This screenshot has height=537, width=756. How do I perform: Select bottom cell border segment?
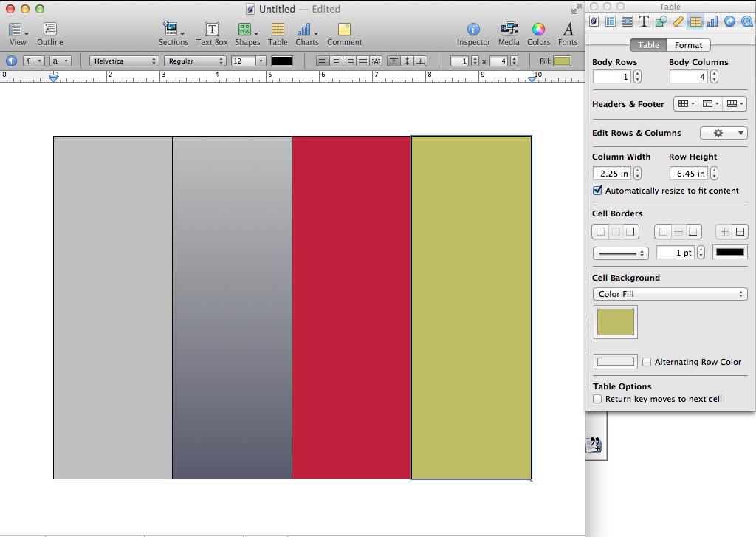click(693, 232)
